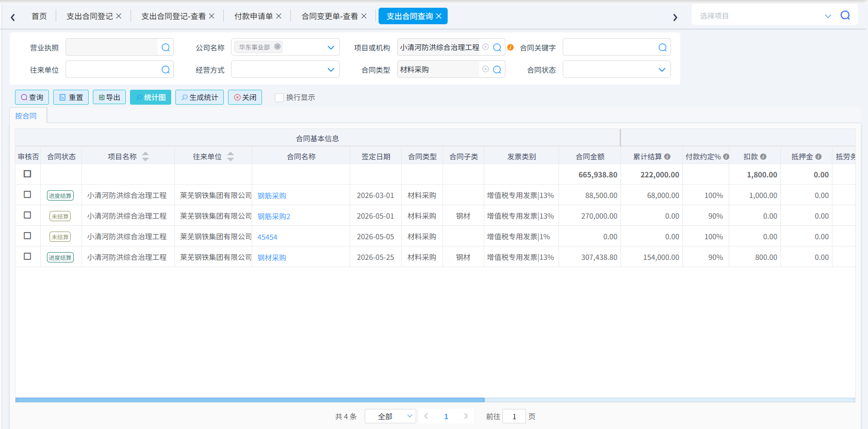Screen dimensions: 868x429
Task: Close the 支出合同登记 tab
Action: tap(119, 16)
